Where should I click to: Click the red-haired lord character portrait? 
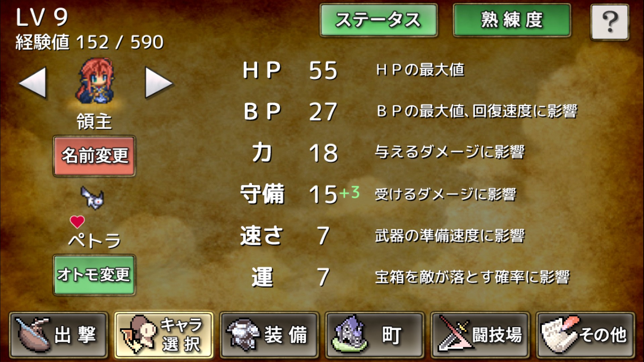point(95,81)
